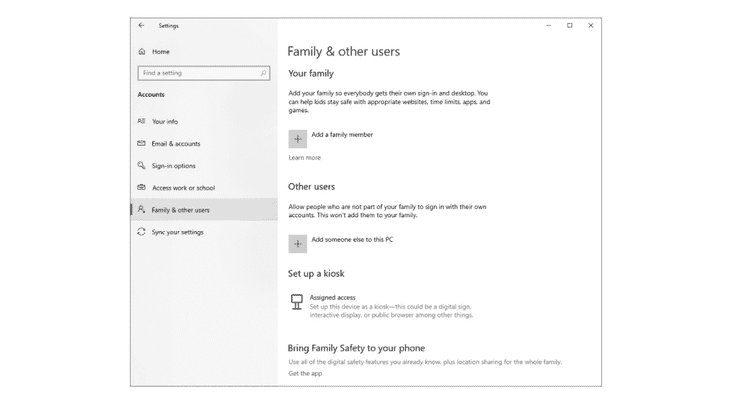Click the plus icon for Add someone else
This screenshot has width=750, height=411.
pyautogui.click(x=298, y=244)
